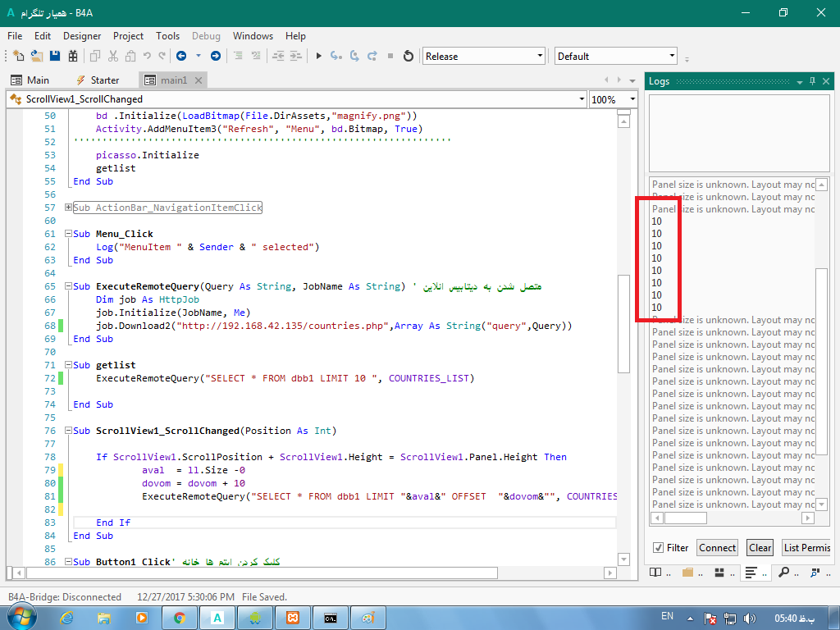This screenshot has width=840, height=630.
Task: Open the Libraries book tab icon
Action: coord(656,572)
